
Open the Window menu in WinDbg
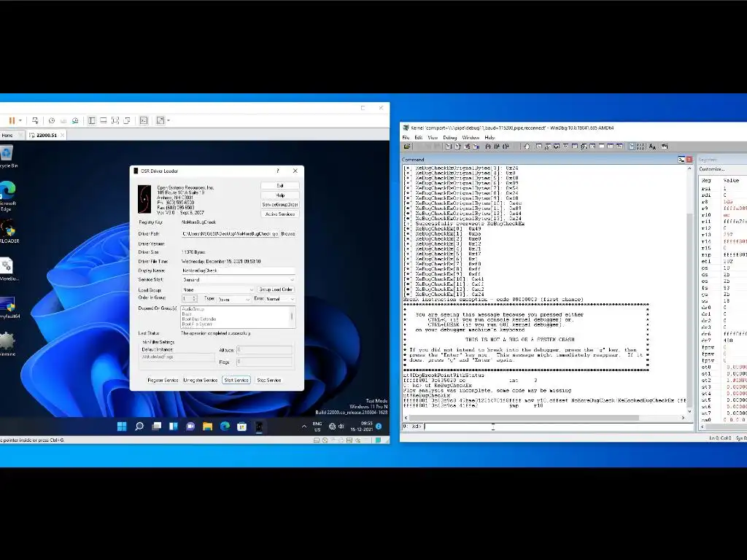tap(471, 138)
